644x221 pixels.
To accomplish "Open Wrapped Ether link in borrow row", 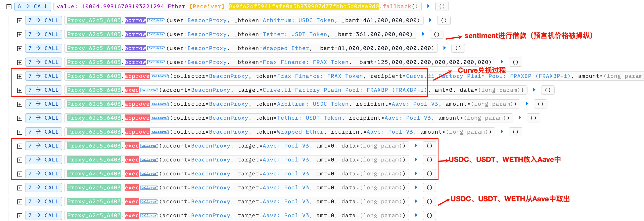I will 286,48.
